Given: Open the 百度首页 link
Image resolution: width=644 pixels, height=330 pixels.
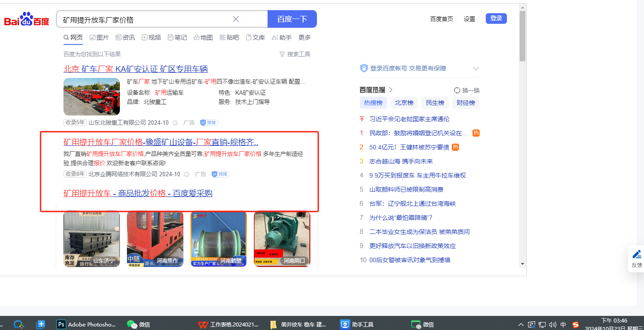Looking at the screenshot, I should [x=442, y=19].
